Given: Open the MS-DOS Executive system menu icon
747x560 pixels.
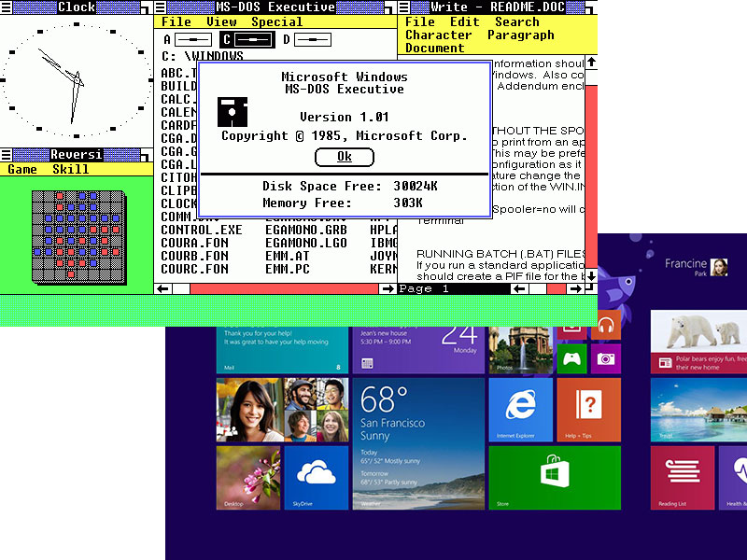Looking at the screenshot, I should tap(160, 7).
